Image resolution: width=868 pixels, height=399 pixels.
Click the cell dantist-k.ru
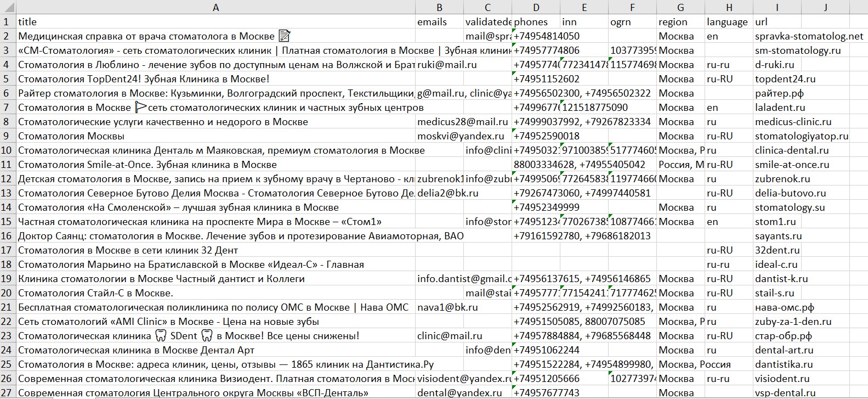click(781, 279)
